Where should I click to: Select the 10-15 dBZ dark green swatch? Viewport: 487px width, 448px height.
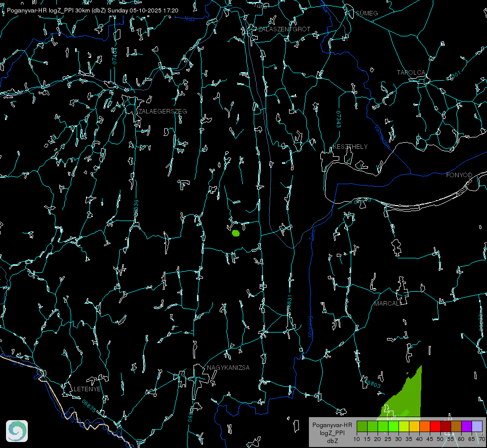tap(362, 426)
